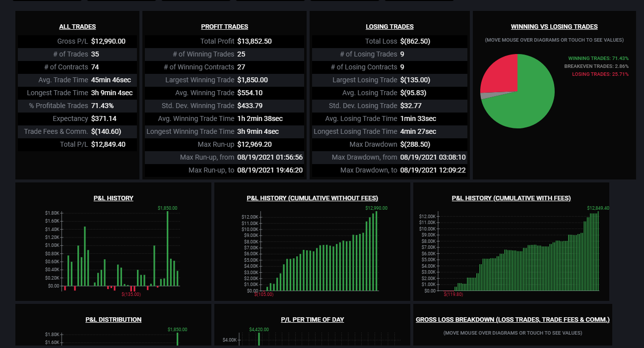Click the Trade Fees & Comm. value $(140.60)
This screenshot has width=644, height=348.
coord(106,131)
